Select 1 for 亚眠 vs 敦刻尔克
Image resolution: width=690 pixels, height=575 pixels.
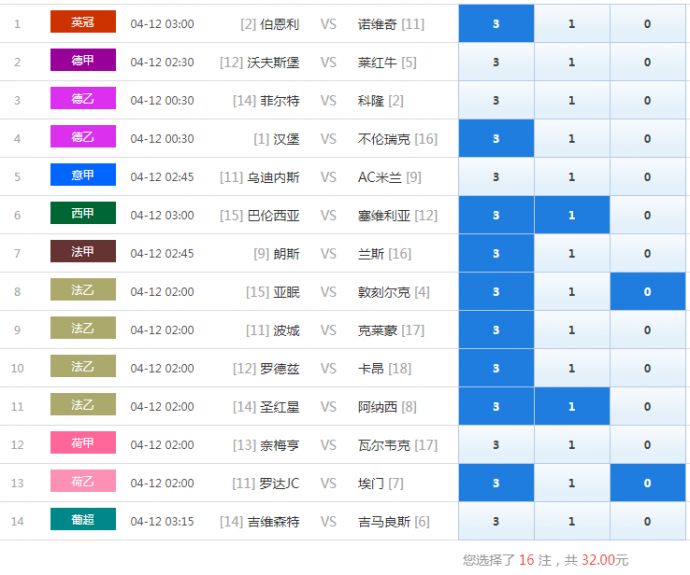(x=572, y=292)
